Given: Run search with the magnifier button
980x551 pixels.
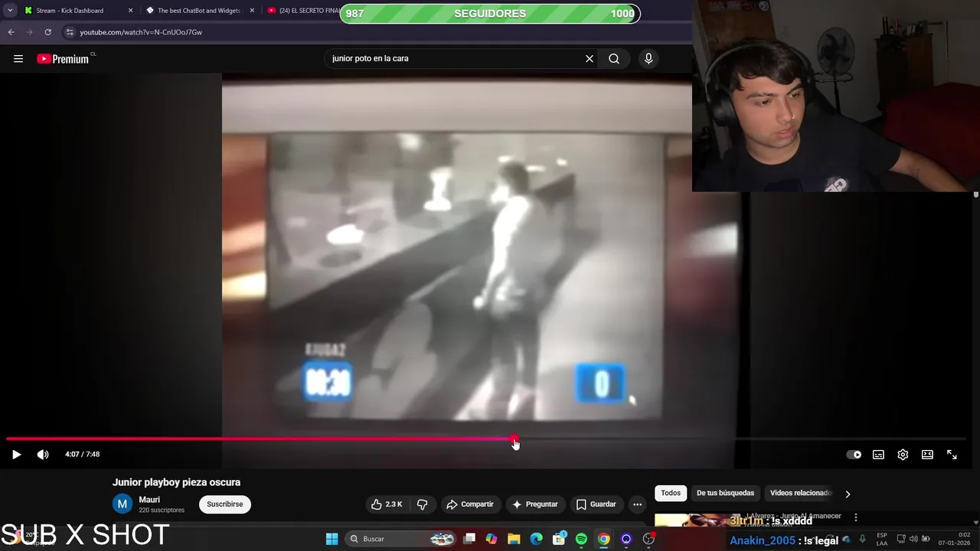Looking at the screenshot, I should coord(614,59).
